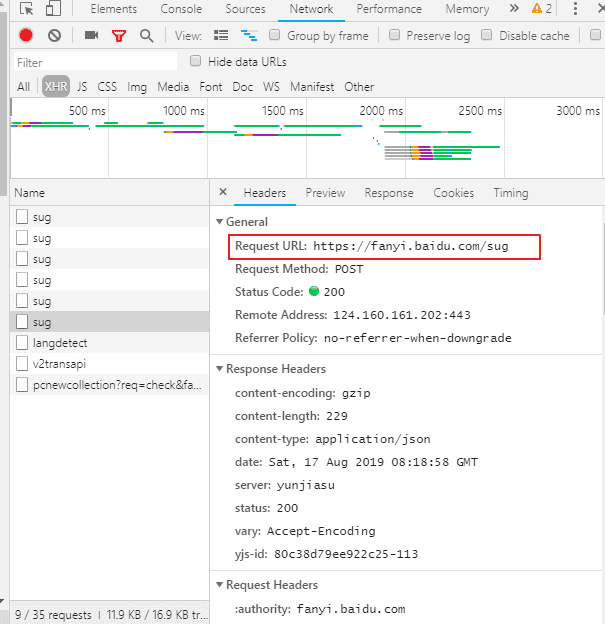Filter requests by Font
605x624 pixels.
coord(211,87)
